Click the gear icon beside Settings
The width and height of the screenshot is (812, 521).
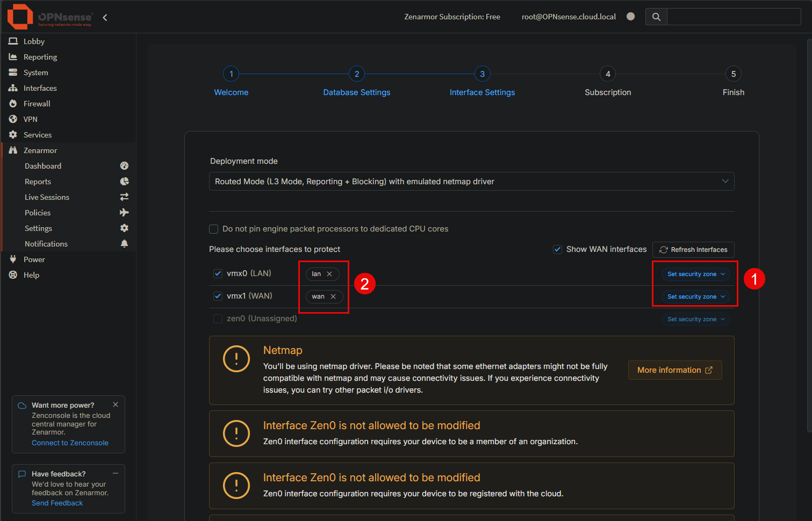pyautogui.click(x=124, y=228)
